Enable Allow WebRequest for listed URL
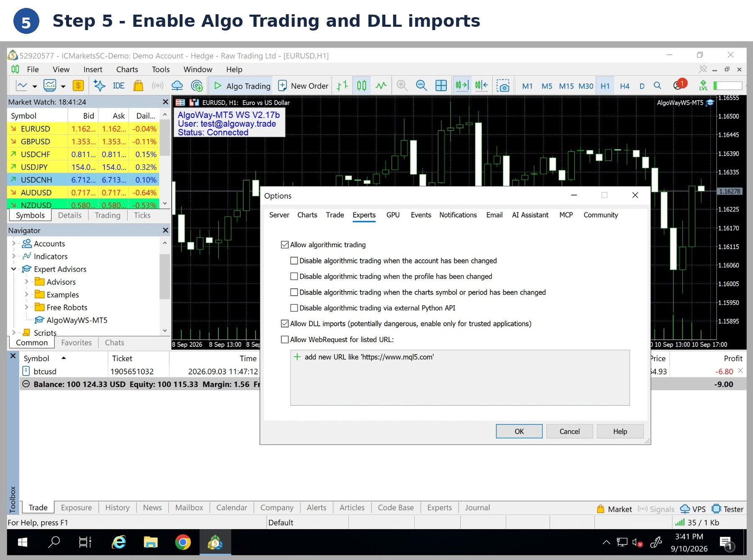The image size is (753, 560). 285,340
